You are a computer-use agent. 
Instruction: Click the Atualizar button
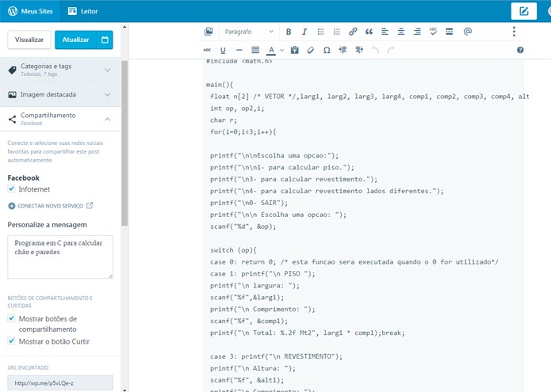(75, 40)
